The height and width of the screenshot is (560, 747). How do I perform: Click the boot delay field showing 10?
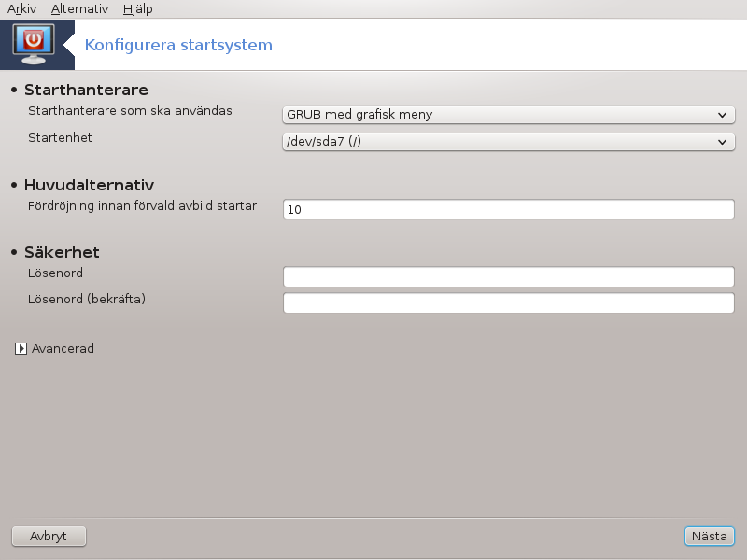[508, 210]
